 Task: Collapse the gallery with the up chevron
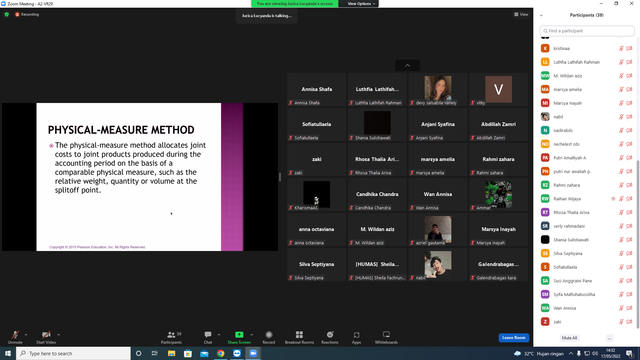[x=407, y=65]
